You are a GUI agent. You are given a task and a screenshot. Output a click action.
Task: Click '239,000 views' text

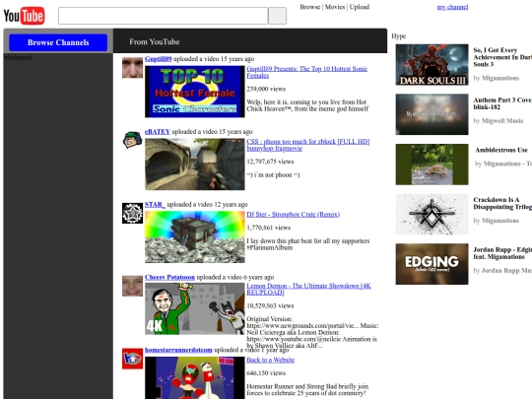click(266, 89)
